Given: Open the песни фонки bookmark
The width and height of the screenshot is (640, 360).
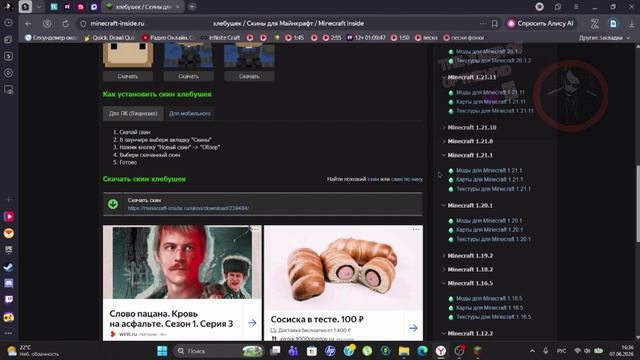Looking at the screenshot, I should click(464, 38).
